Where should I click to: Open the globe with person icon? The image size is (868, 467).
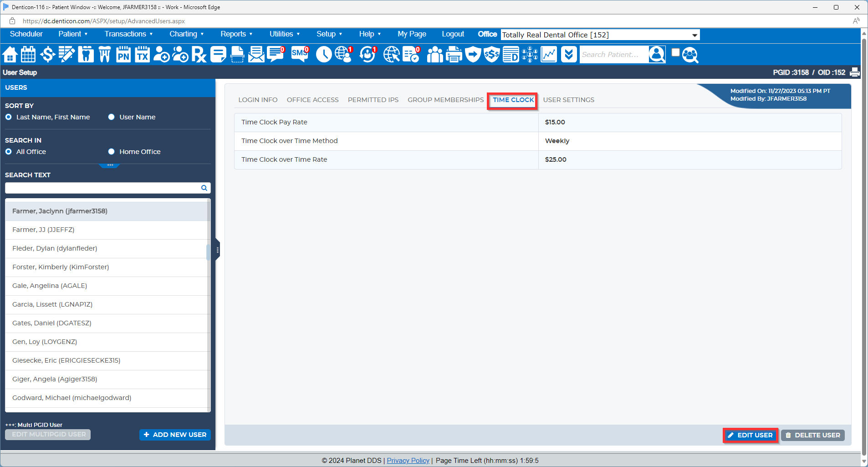[x=344, y=55]
